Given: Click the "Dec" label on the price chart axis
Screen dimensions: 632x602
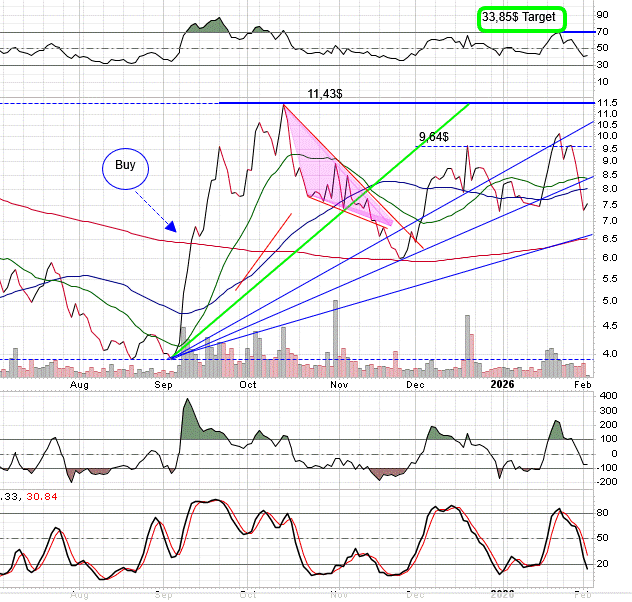Looking at the screenshot, I should 414,384.
